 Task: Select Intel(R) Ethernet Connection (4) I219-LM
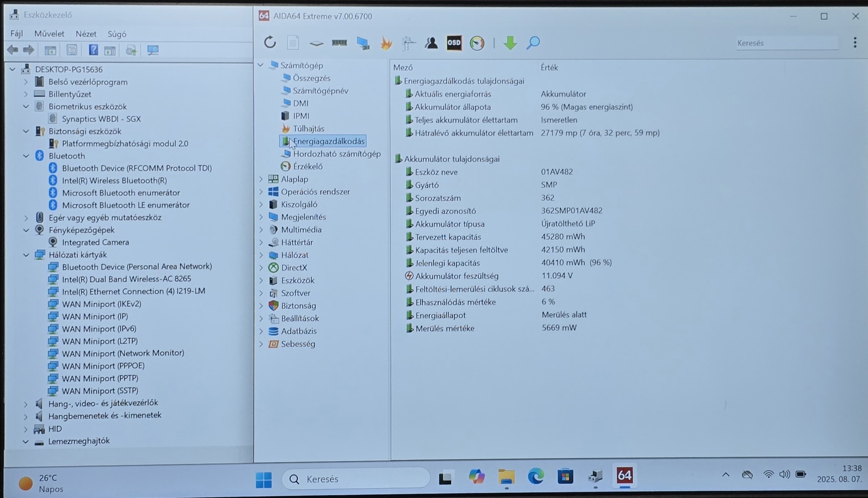[x=133, y=291]
